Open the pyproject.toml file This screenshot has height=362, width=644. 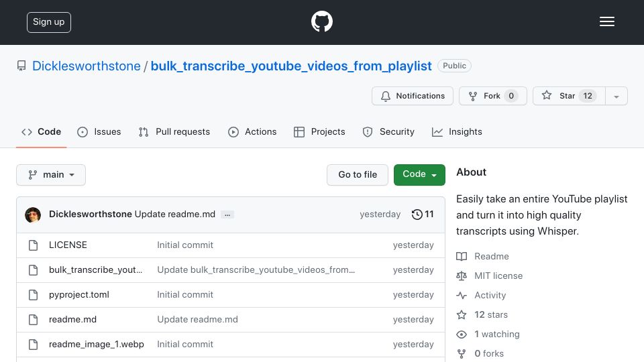[79, 295]
